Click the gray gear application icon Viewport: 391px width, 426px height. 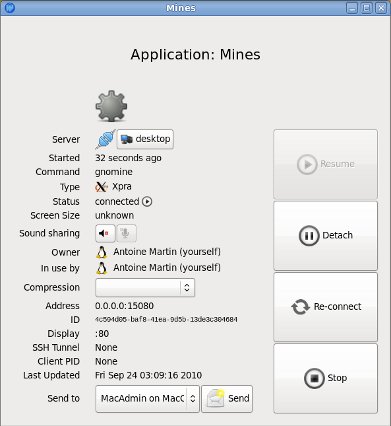[x=111, y=106]
